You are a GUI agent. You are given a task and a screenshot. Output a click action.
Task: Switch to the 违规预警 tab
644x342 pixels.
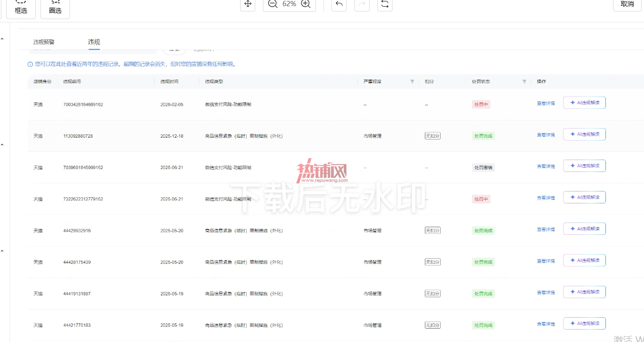44,42
